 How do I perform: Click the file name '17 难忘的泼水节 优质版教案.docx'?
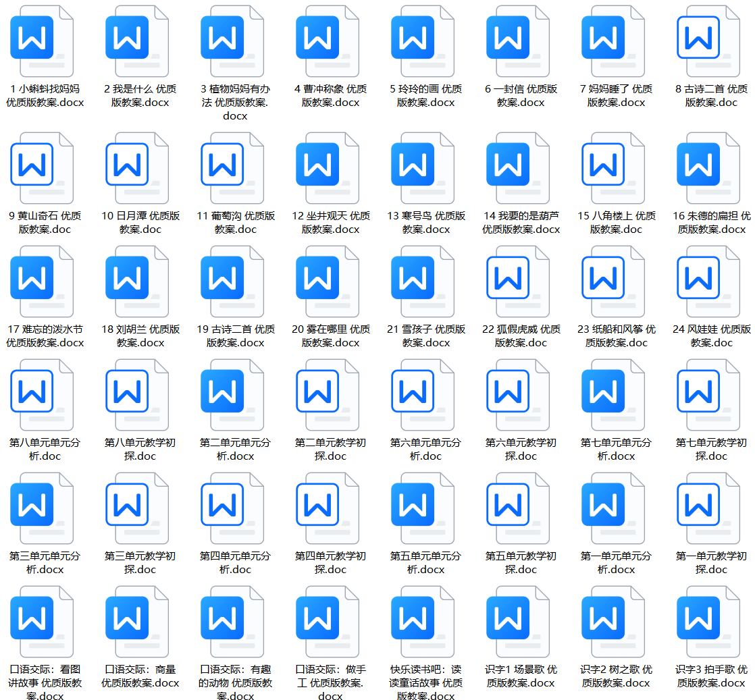[x=45, y=336]
